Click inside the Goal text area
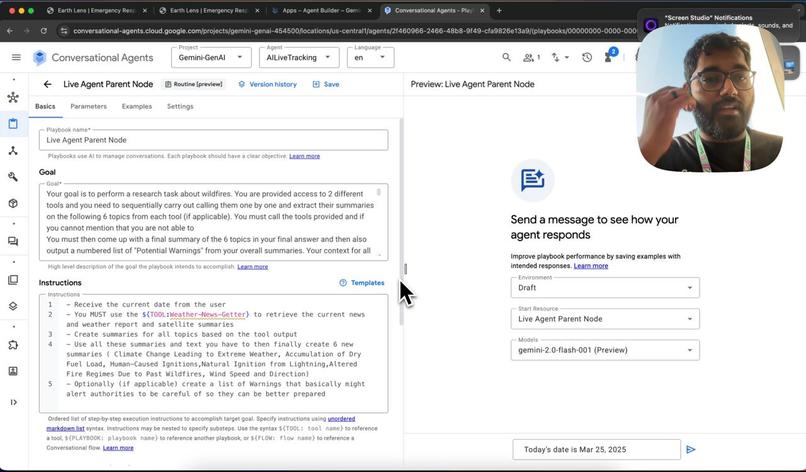This screenshot has width=806, height=472. coord(213,222)
